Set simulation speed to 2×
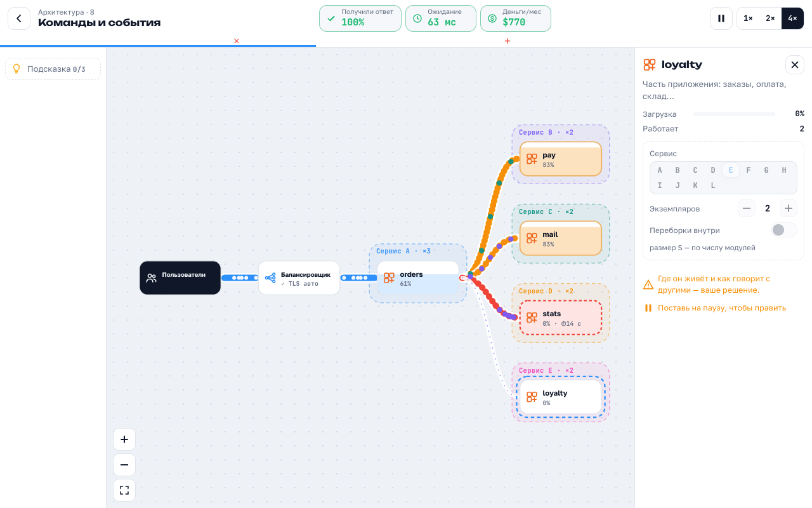The image size is (812, 508). [770, 18]
